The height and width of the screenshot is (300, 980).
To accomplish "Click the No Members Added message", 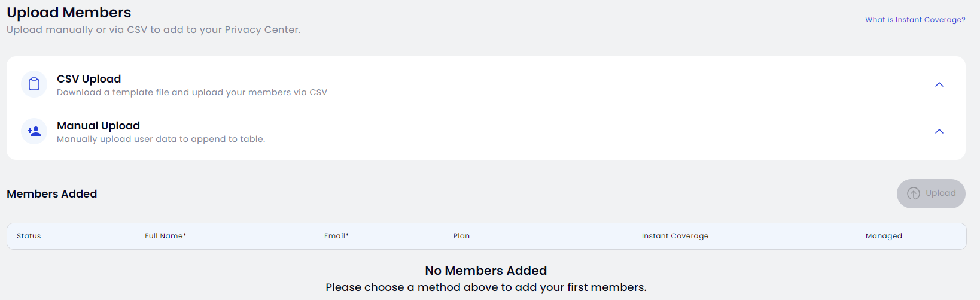I will click(x=486, y=271).
